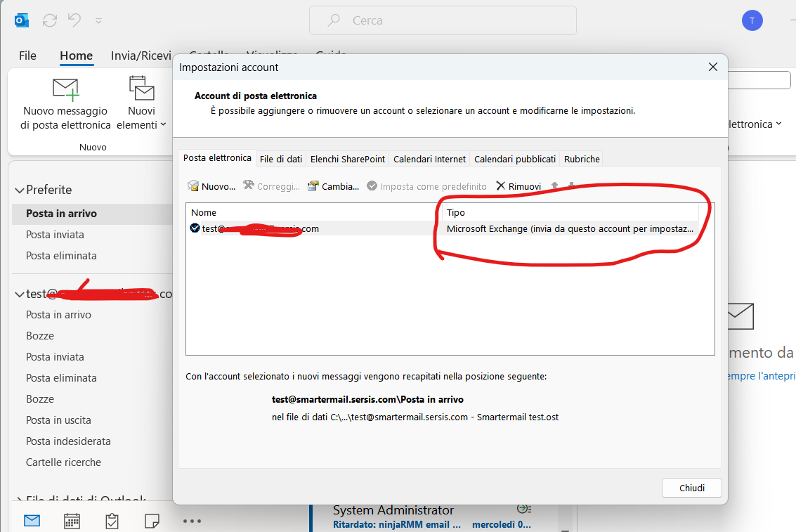Click the data file path test.ost text
Viewport: 796px width, 532px height.
point(415,417)
